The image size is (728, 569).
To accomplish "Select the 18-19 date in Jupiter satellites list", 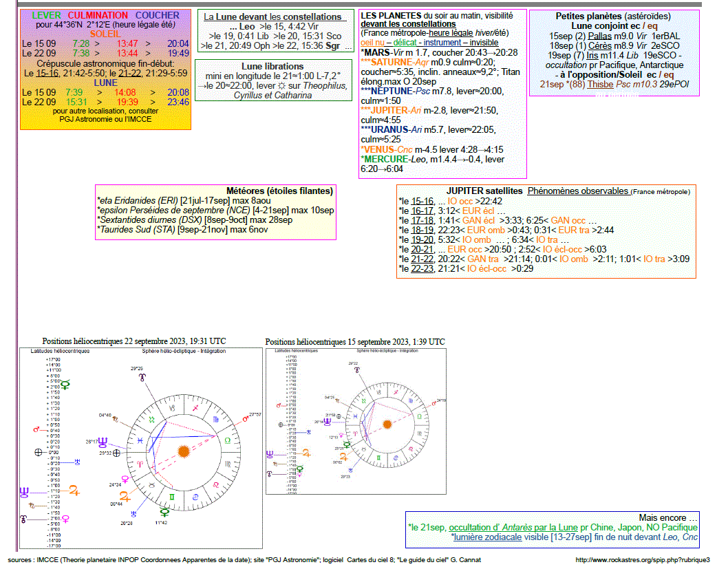I will pyautogui.click(x=422, y=230).
